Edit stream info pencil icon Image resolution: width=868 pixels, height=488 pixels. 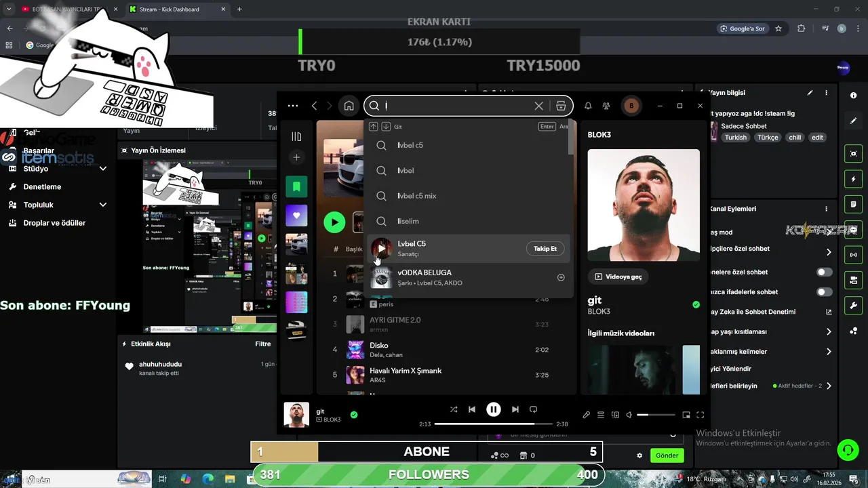pyautogui.click(x=810, y=93)
